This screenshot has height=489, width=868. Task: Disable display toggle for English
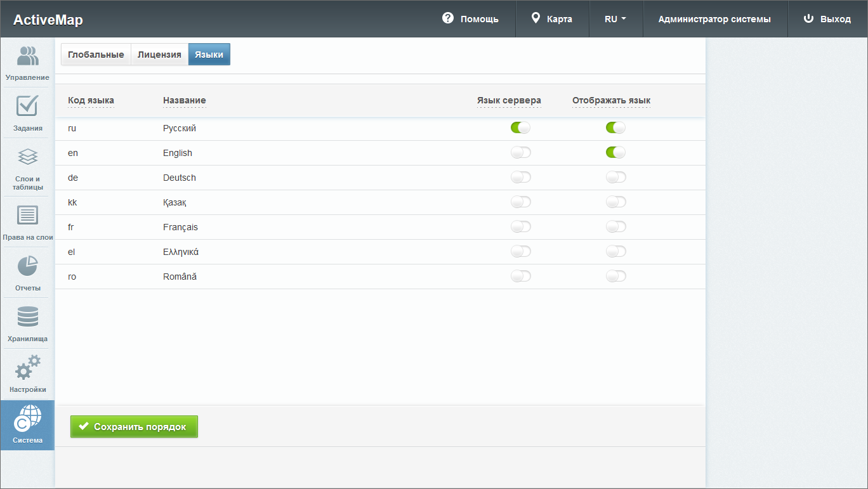tap(615, 152)
